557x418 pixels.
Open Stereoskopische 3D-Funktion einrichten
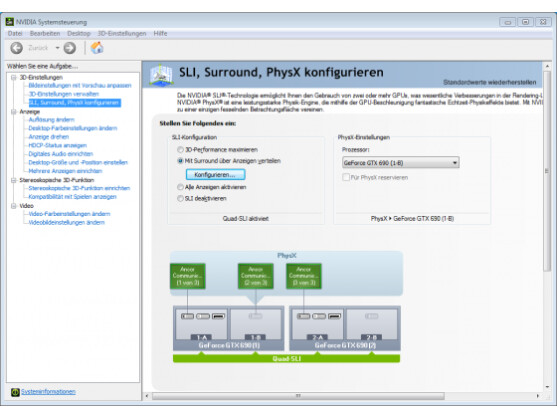pyautogui.click(x=79, y=188)
